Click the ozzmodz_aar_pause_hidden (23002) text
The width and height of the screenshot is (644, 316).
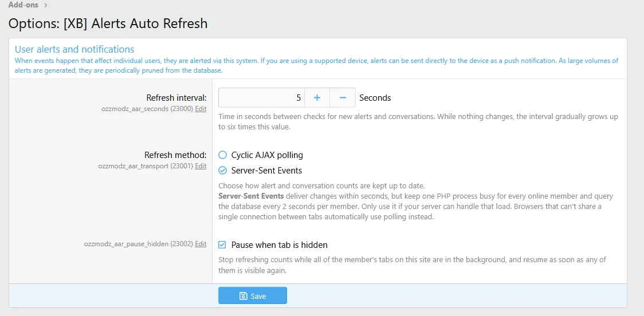[x=139, y=244]
